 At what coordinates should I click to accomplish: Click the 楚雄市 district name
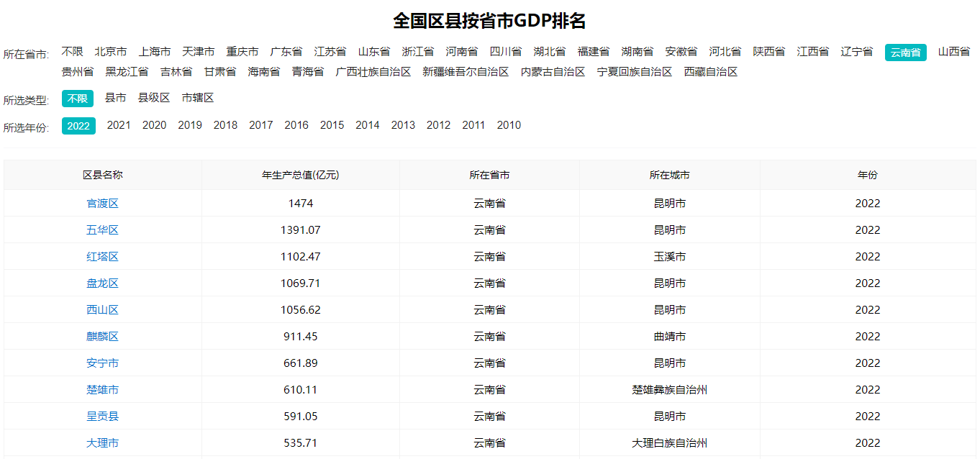pos(102,389)
